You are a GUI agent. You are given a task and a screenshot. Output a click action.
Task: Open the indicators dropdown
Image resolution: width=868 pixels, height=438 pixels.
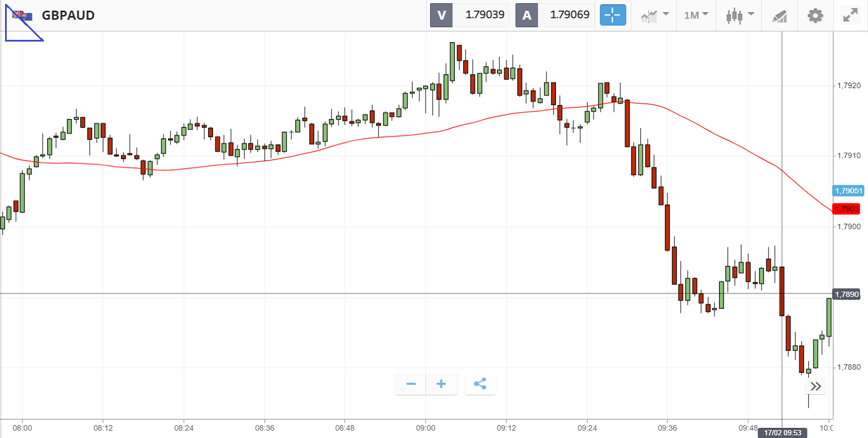click(x=655, y=15)
